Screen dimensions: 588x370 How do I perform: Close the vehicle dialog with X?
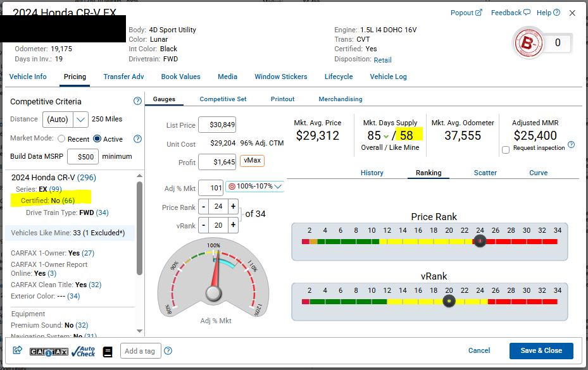572,13
